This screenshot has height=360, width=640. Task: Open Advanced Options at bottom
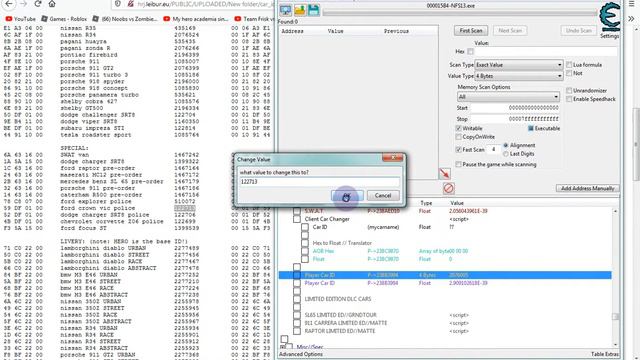click(x=301, y=354)
